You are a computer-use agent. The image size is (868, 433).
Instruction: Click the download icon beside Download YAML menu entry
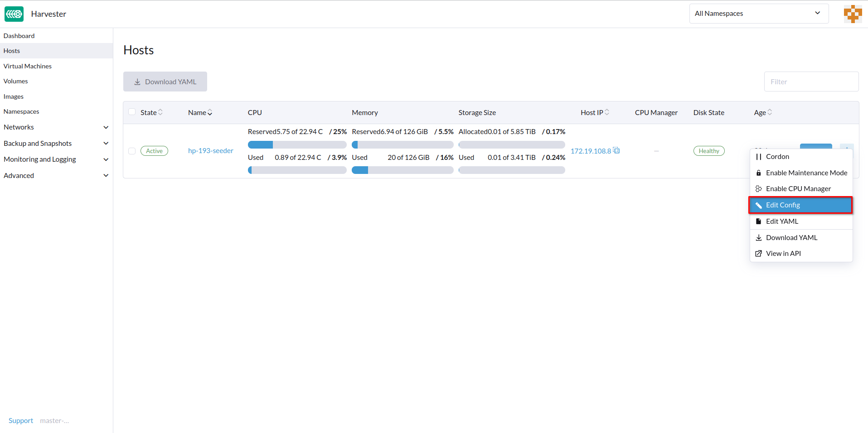point(759,237)
